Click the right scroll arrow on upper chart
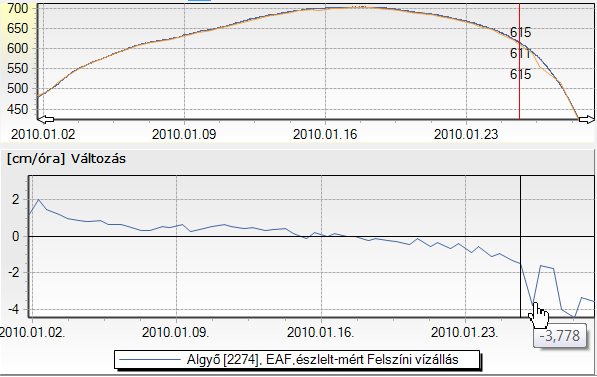 pos(586,120)
